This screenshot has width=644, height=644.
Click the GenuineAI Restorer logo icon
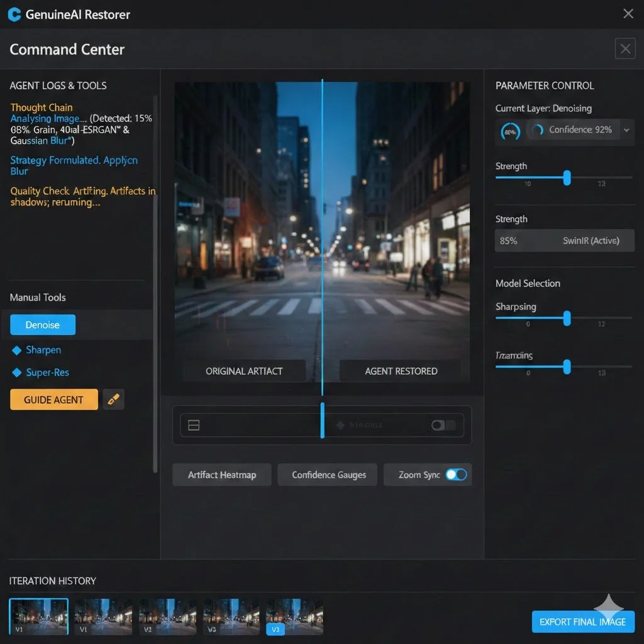(x=14, y=14)
